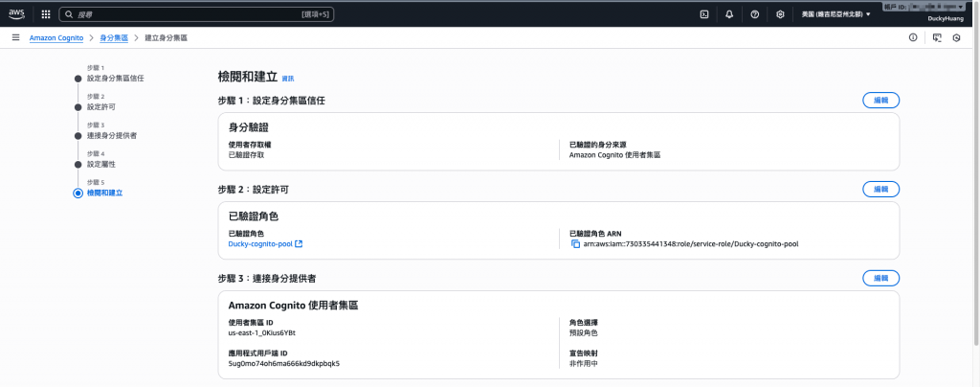Select wizard step 2 設定許可
980x387 pixels.
[x=101, y=107]
